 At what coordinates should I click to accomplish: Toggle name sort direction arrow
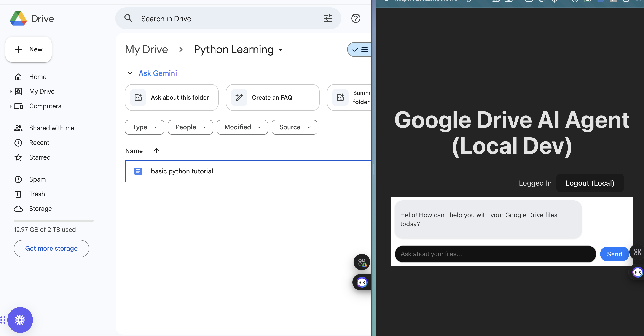tap(156, 151)
